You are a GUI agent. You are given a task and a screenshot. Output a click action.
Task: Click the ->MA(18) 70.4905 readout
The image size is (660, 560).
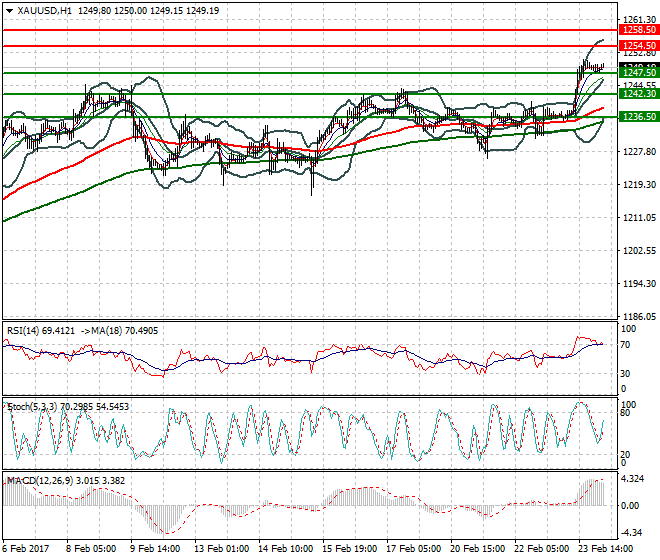click(119, 331)
